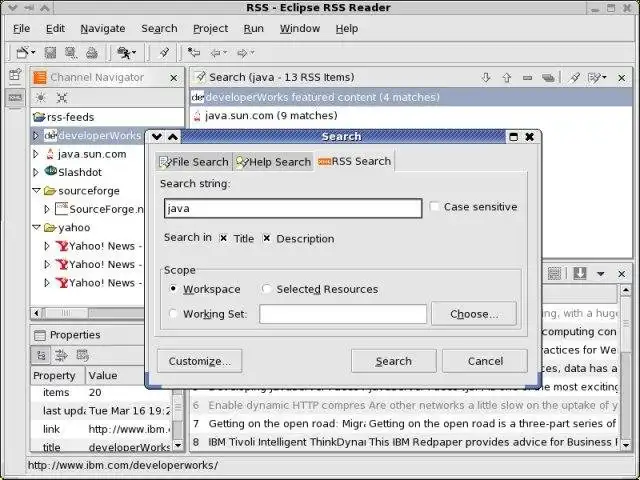Click the Show Advanced Properties icon
Image resolution: width=640 pixels, height=480 pixels.
coord(61,356)
